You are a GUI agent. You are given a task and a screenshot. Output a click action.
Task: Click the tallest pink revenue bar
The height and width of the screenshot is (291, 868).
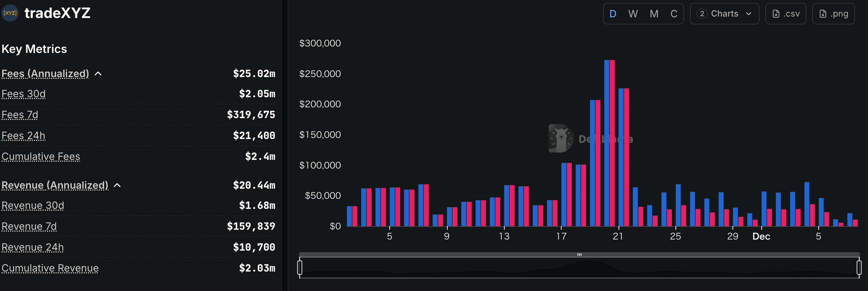pos(612,143)
